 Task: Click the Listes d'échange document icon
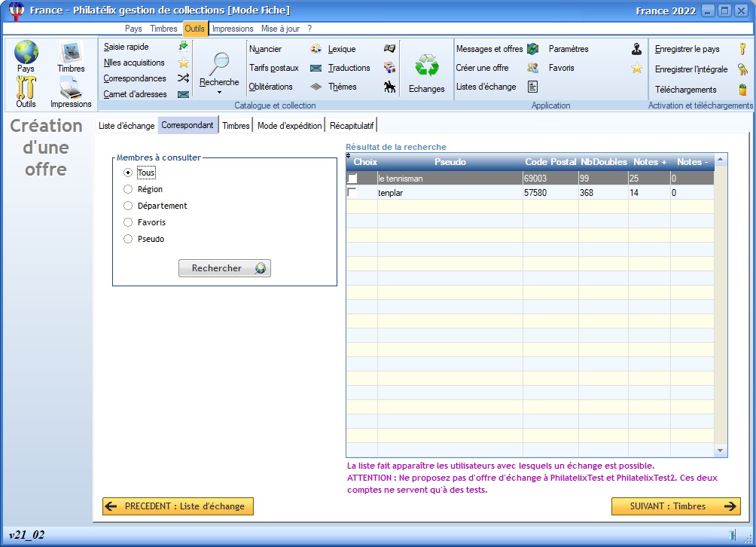[533, 87]
